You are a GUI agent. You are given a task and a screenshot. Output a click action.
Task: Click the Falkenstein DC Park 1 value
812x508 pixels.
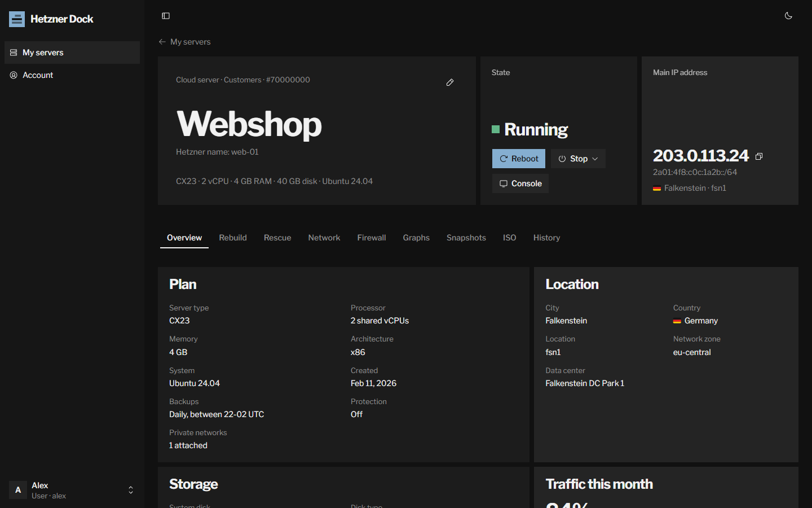[x=585, y=383]
